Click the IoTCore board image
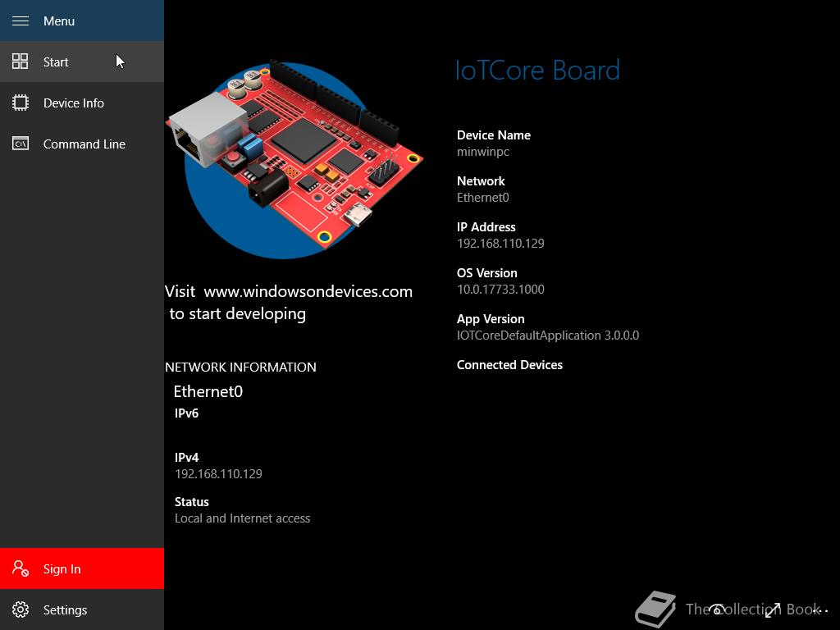The width and height of the screenshot is (840, 630). pyautogui.click(x=294, y=158)
